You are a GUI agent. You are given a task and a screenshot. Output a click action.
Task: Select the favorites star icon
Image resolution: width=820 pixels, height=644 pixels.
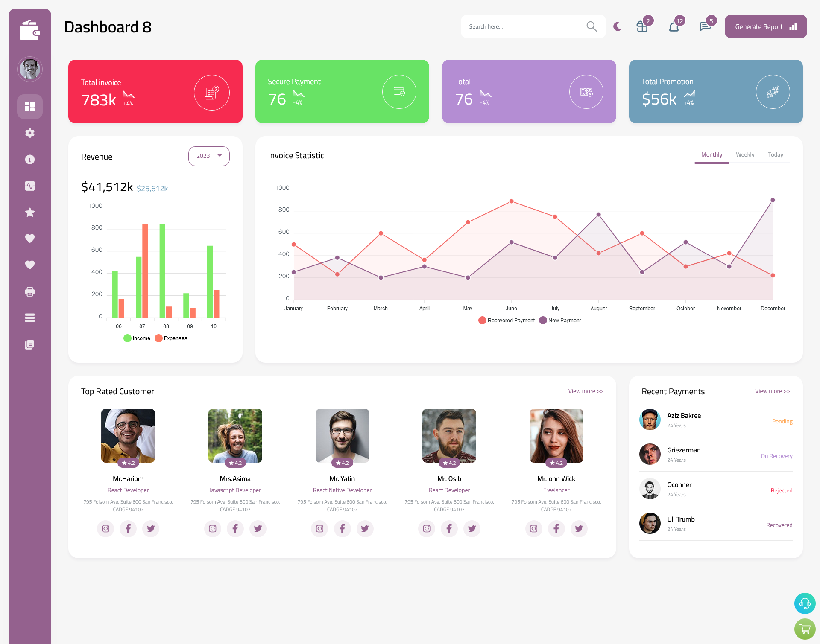pyautogui.click(x=29, y=212)
